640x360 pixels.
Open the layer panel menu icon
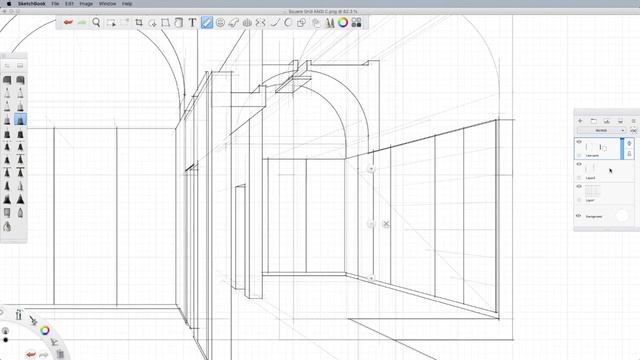click(x=633, y=121)
